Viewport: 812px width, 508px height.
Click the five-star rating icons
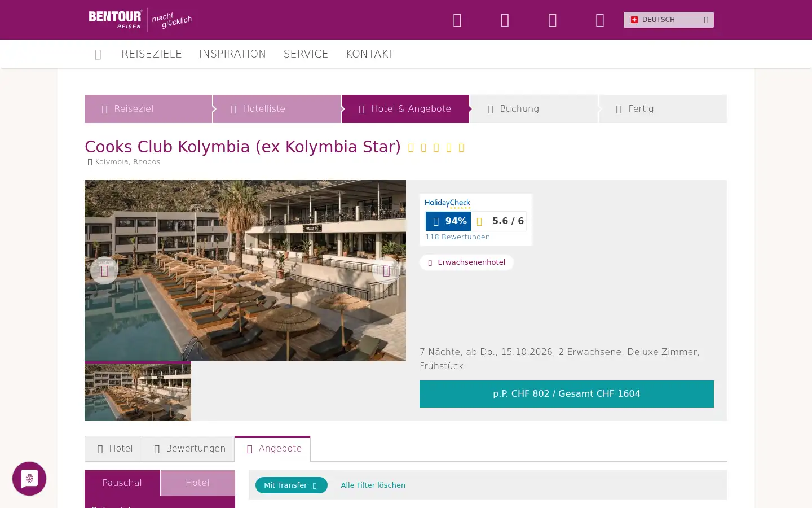coord(436,148)
